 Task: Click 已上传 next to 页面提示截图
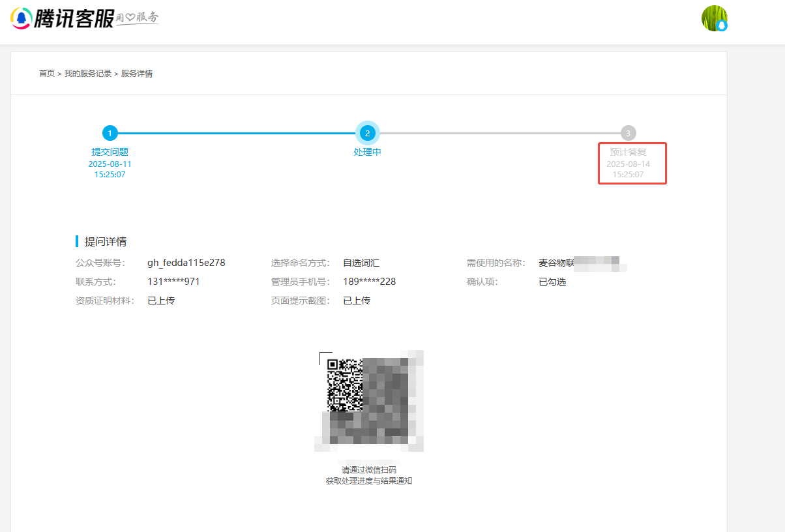click(357, 301)
